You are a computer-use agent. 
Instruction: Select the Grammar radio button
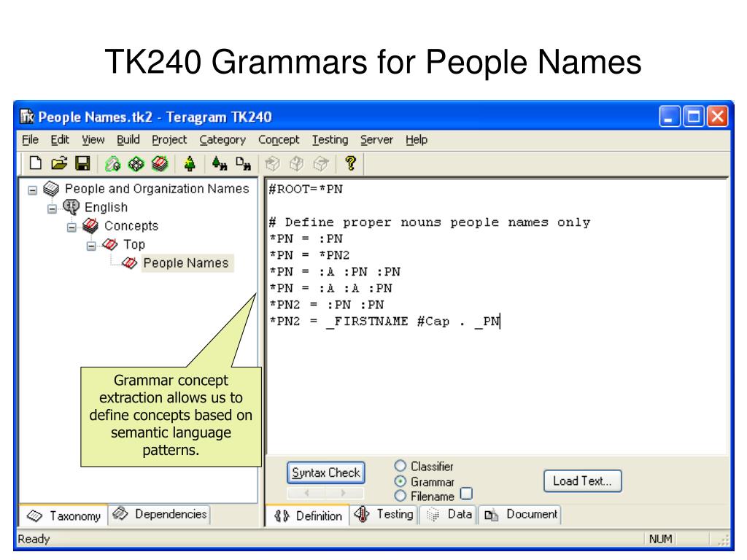click(400, 481)
